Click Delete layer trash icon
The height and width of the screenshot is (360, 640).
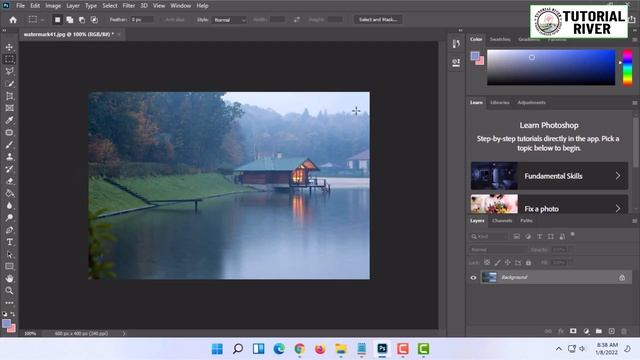(624, 331)
